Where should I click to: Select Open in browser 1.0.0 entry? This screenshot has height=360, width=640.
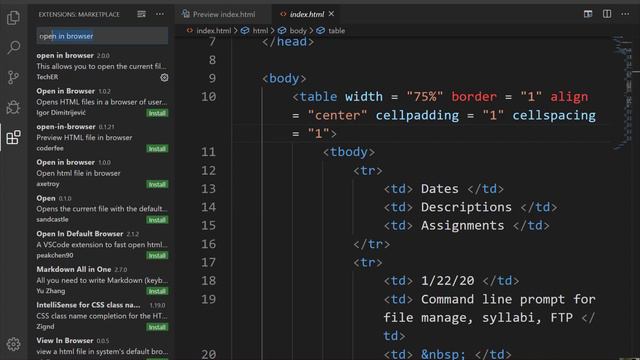[x=102, y=173]
